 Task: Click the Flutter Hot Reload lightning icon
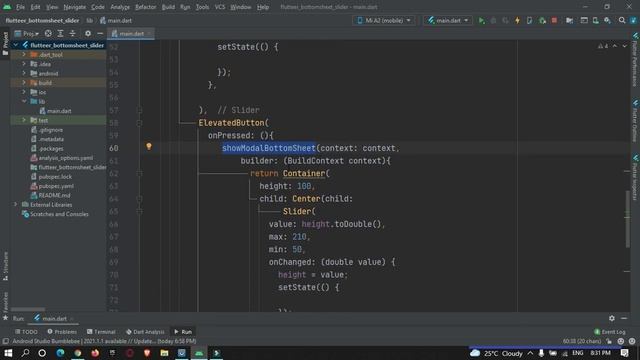517,20
